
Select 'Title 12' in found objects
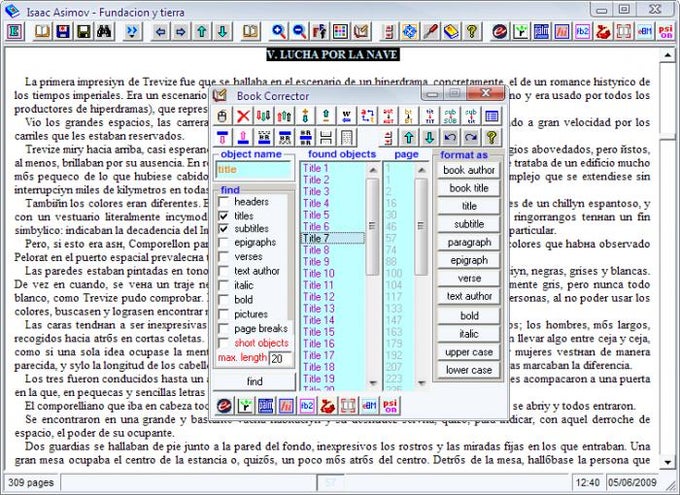click(333, 297)
